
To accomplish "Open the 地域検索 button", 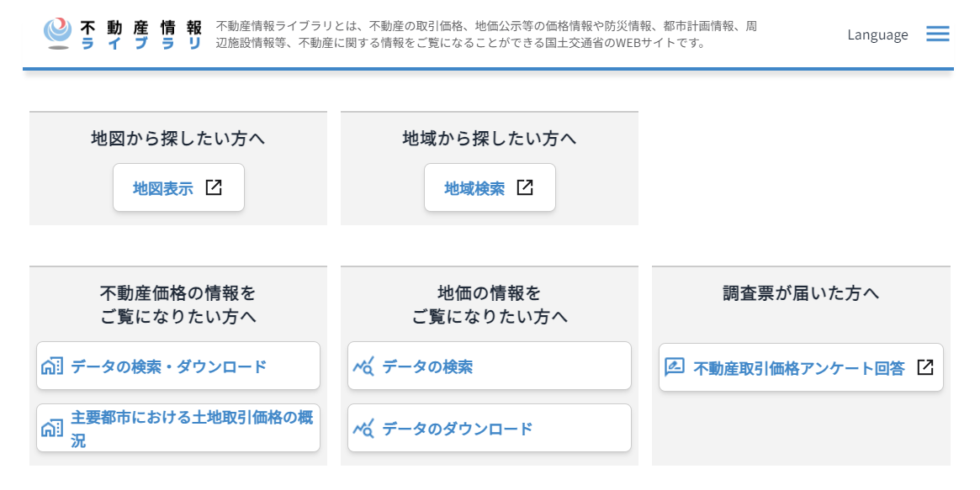I will tap(474, 188).
